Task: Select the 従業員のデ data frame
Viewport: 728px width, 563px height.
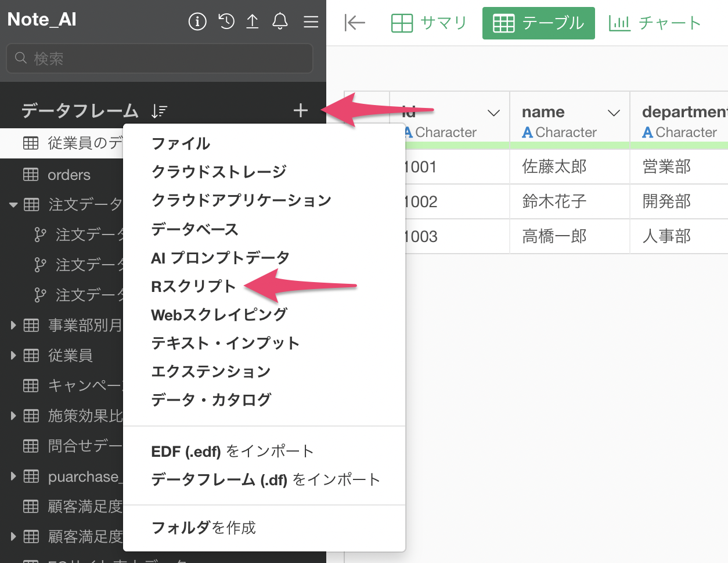Action: (x=62, y=143)
